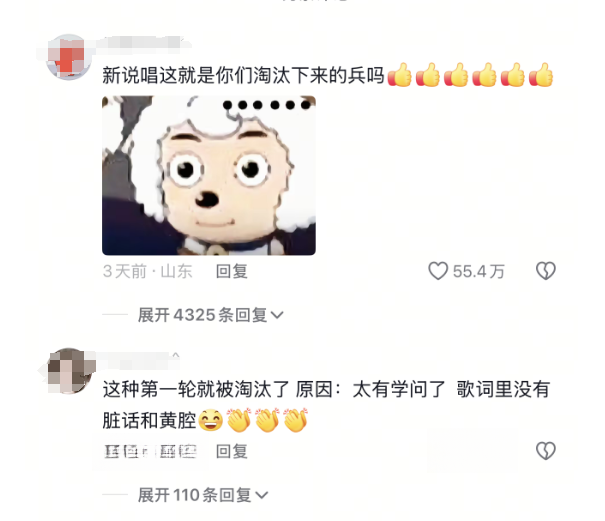Click chevron next to 展开4325条回复
This screenshot has height=521, width=605.
click(x=277, y=316)
